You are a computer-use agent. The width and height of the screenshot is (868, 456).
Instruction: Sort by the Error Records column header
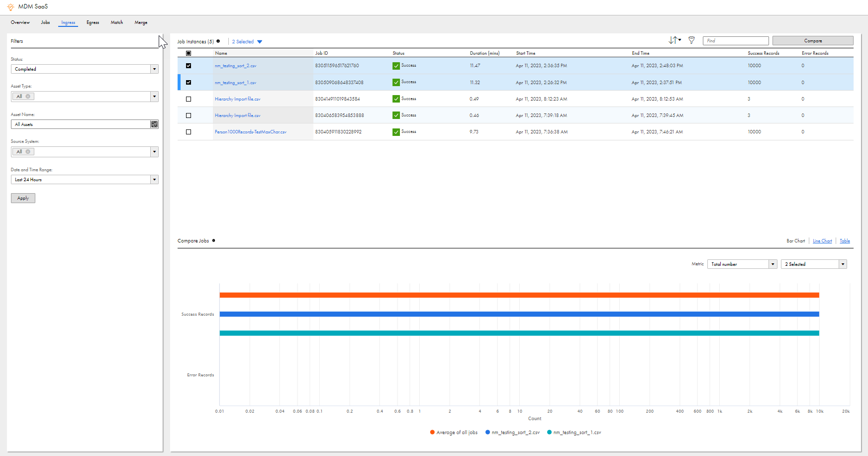click(815, 53)
